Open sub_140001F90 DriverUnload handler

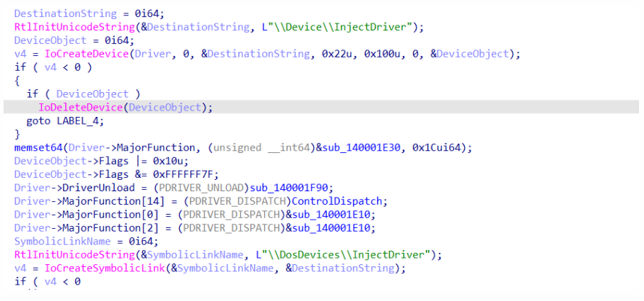tap(290, 188)
